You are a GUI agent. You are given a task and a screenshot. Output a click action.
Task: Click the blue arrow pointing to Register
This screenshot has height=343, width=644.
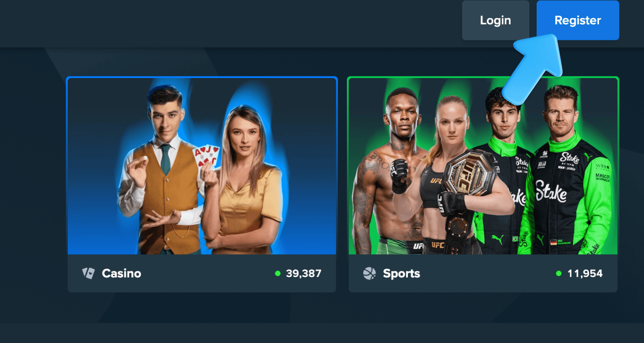point(535,67)
